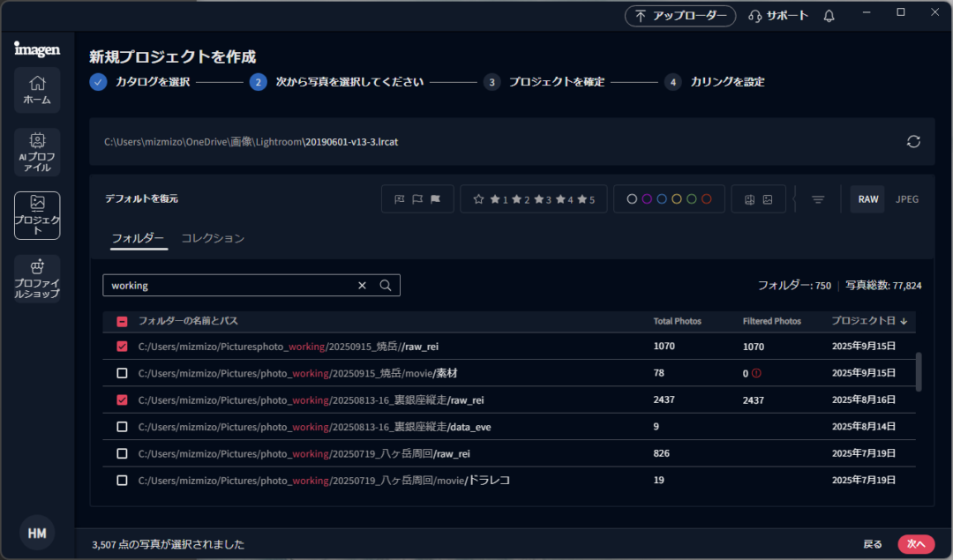The width and height of the screenshot is (953, 560).
Task: Select the JPEG file type tab
Action: (x=907, y=199)
